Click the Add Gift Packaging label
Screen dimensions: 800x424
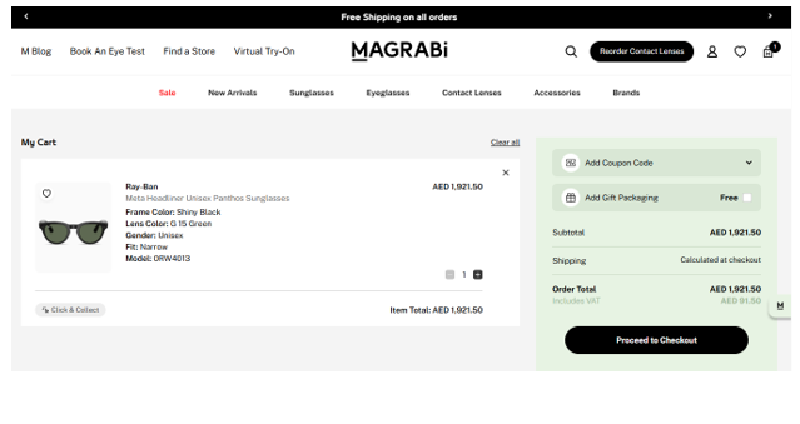pyautogui.click(x=621, y=197)
